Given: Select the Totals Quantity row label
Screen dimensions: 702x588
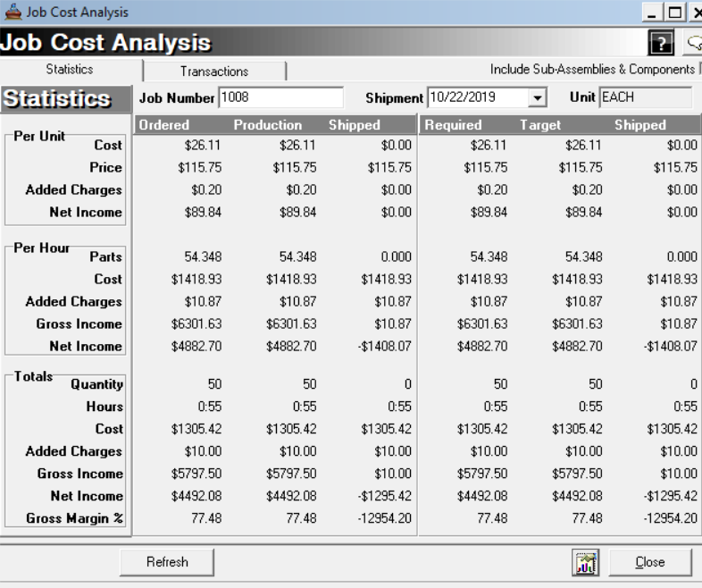Looking at the screenshot, I should [x=96, y=384].
